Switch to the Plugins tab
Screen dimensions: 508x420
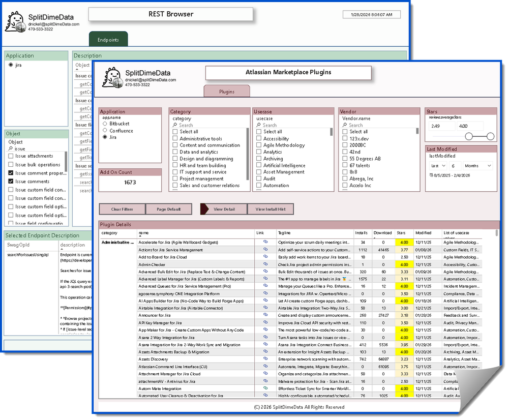pyautogui.click(x=227, y=92)
